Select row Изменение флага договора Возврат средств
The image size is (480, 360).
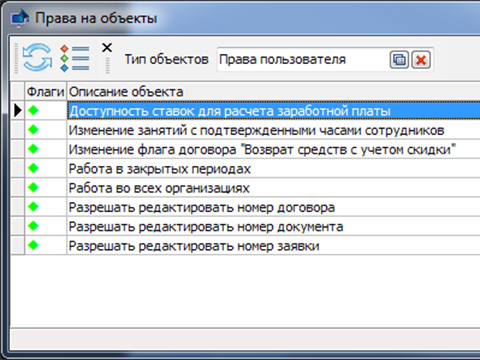pyautogui.click(x=273, y=149)
